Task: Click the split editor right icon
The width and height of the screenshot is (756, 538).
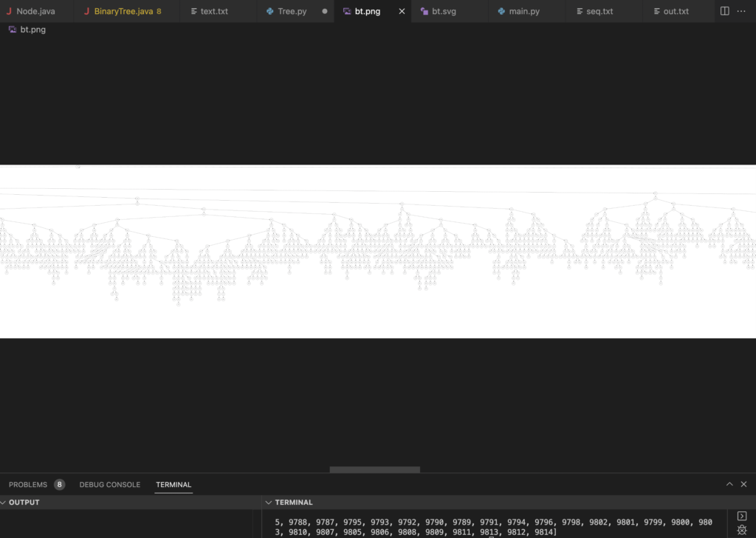Action: (x=725, y=11)
